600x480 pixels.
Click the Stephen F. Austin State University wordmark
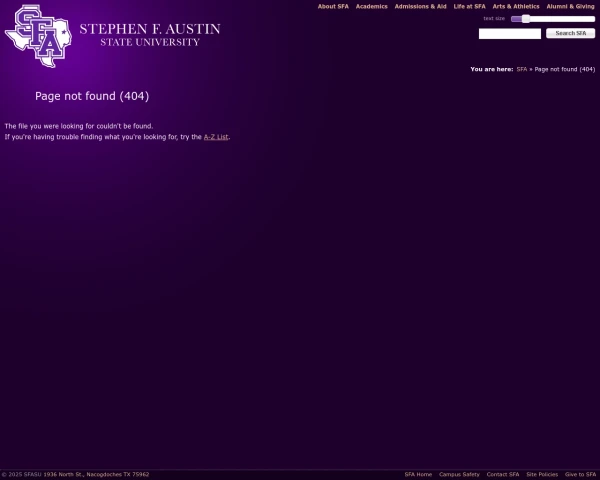150,34
